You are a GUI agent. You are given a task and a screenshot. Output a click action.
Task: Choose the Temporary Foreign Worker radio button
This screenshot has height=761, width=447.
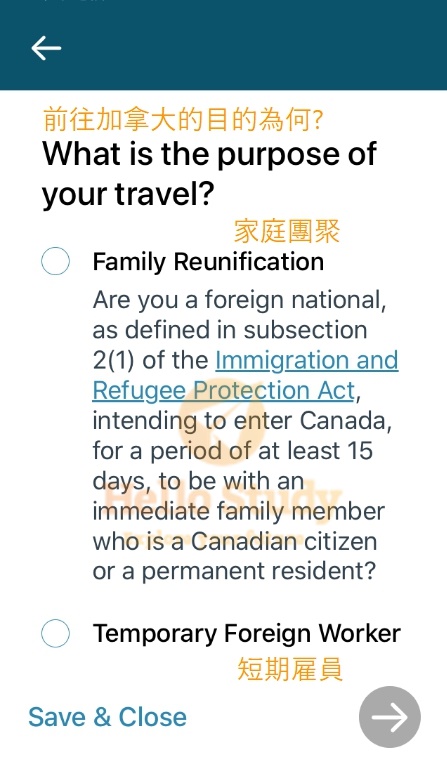click(55, 633)
